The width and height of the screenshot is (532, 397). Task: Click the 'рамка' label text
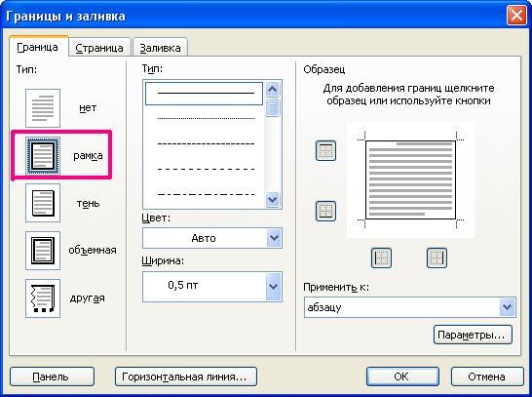pos(89,156)
